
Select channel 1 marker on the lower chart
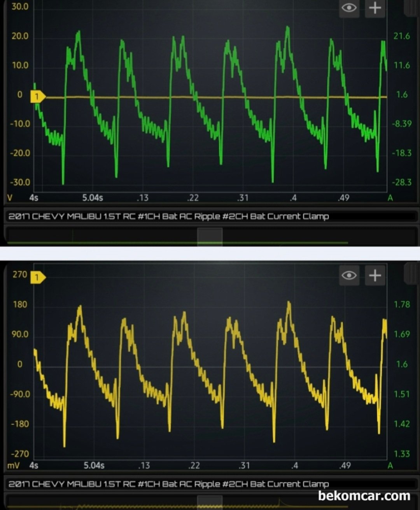pyautogui.click(x=38, y=277)
